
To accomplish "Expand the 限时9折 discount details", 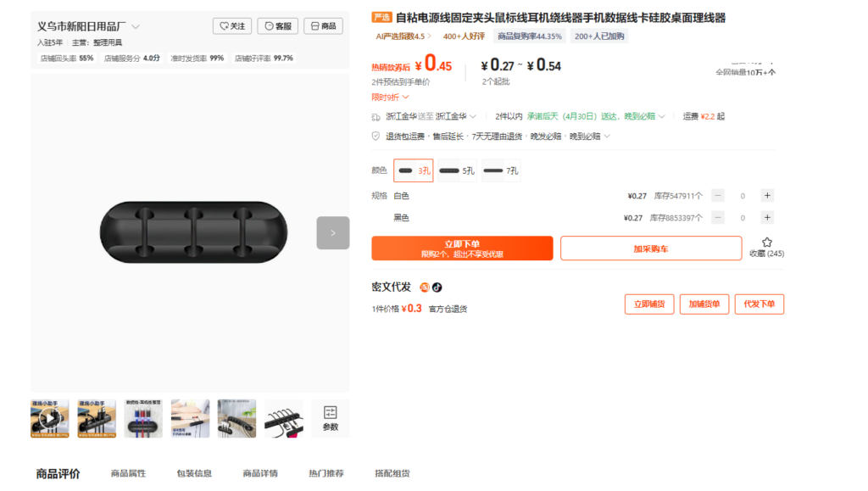I will 390,97.
